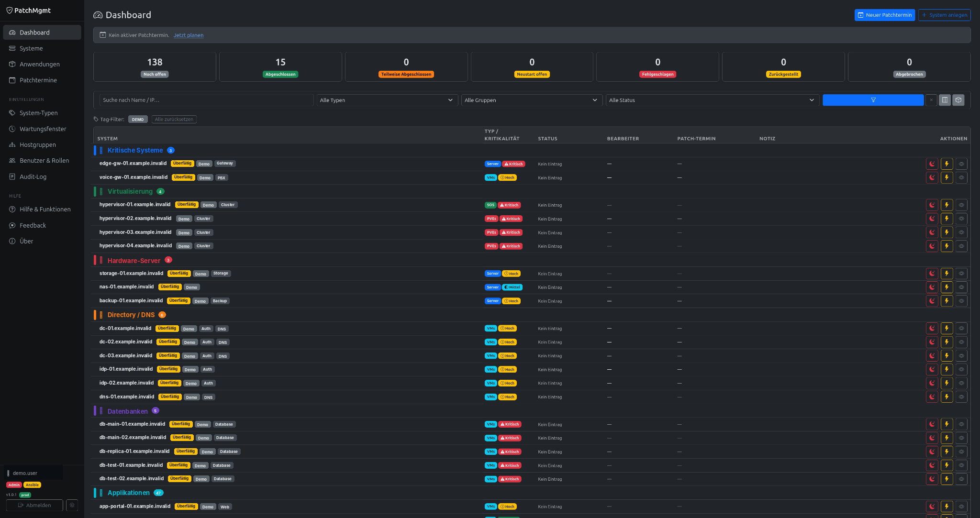Remove the DEMO tag filter chip
Image resolution: width=980 pixels, height=518 pixels.
pos(138,120)
